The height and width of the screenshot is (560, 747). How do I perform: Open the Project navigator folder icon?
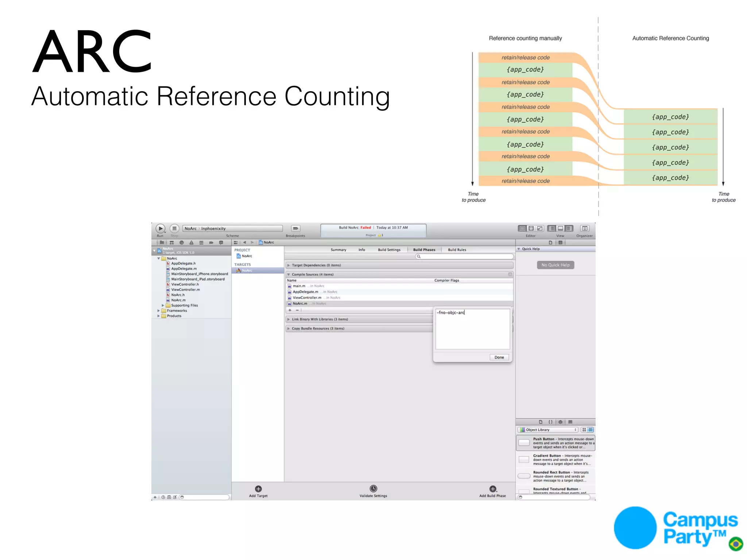click(x=162, y=242)
